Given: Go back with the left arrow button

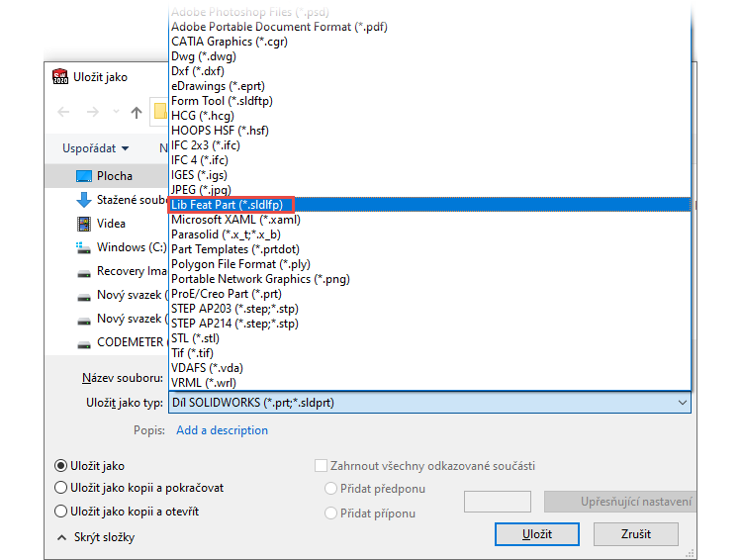Looking at the screenshot, I should pyautogui.click(x=63, y=112).
